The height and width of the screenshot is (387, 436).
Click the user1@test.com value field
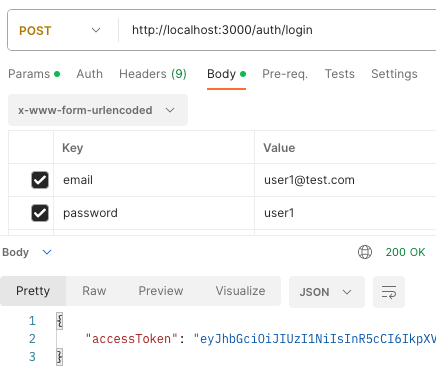tap(345, 180)
